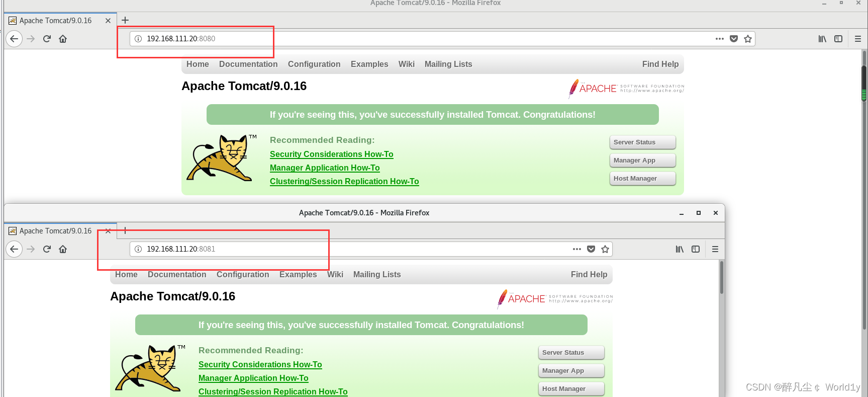The image size is (868, 397).
Task: Click Host Manager button in back window
Action: 643,179
